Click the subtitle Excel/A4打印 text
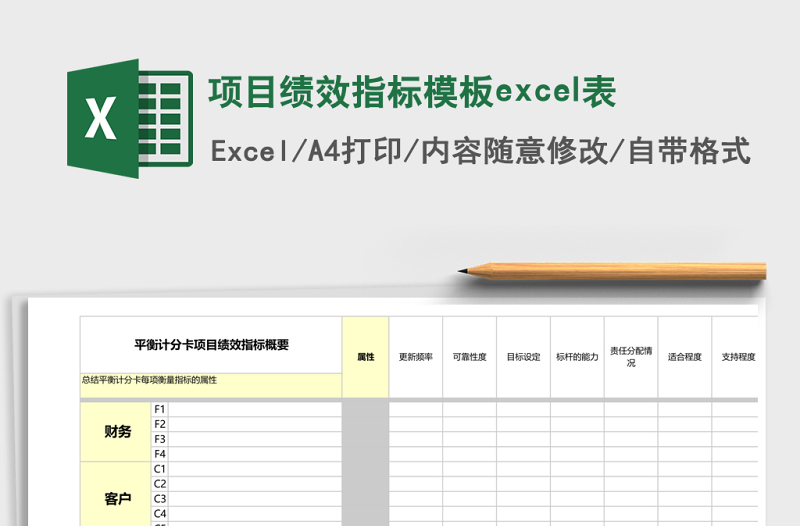This screenshot has height=526, width=800. pos(480,151)
